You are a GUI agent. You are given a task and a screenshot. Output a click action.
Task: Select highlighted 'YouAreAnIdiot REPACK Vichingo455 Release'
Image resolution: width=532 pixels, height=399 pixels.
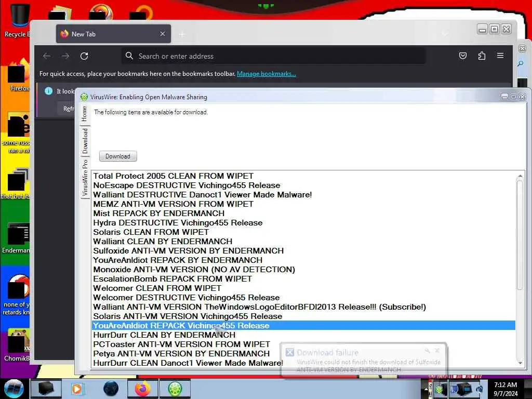(303, 326)
